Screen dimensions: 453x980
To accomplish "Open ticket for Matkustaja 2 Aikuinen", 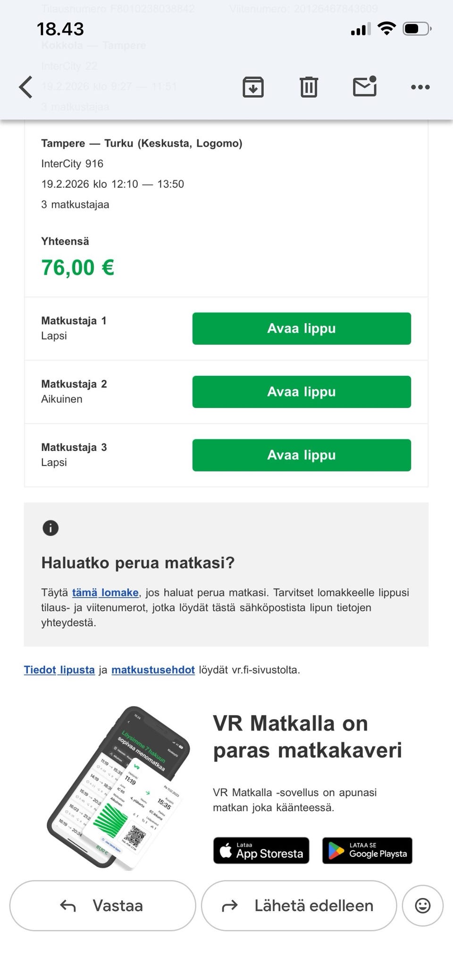I will 302,392.
